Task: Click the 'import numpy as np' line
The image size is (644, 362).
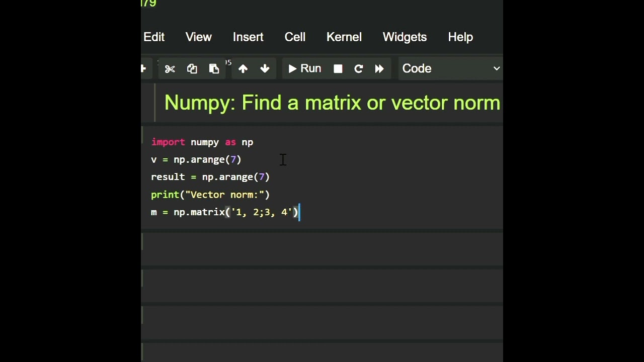Action: 202,142
